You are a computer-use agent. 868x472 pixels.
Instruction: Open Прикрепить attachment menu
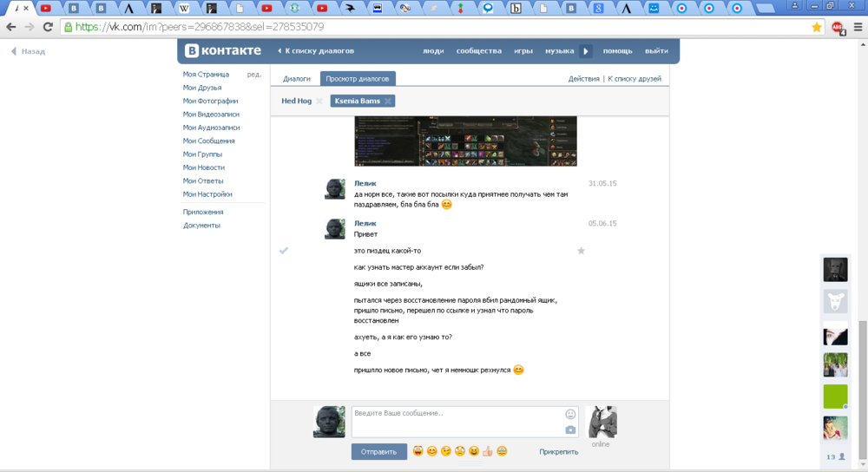point(558,452)
